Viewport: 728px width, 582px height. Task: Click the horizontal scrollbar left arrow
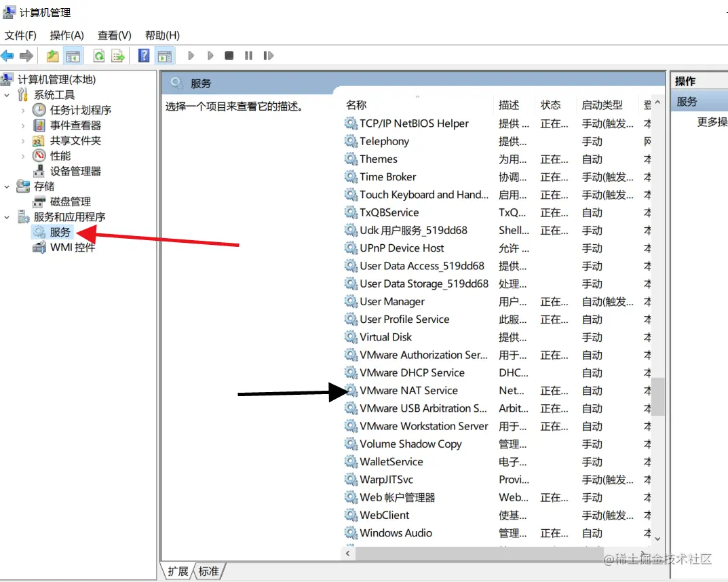[348, 554]
